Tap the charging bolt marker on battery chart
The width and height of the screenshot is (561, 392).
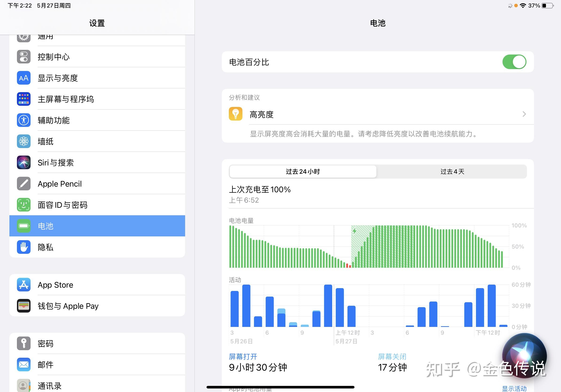(x=355, y=231)
